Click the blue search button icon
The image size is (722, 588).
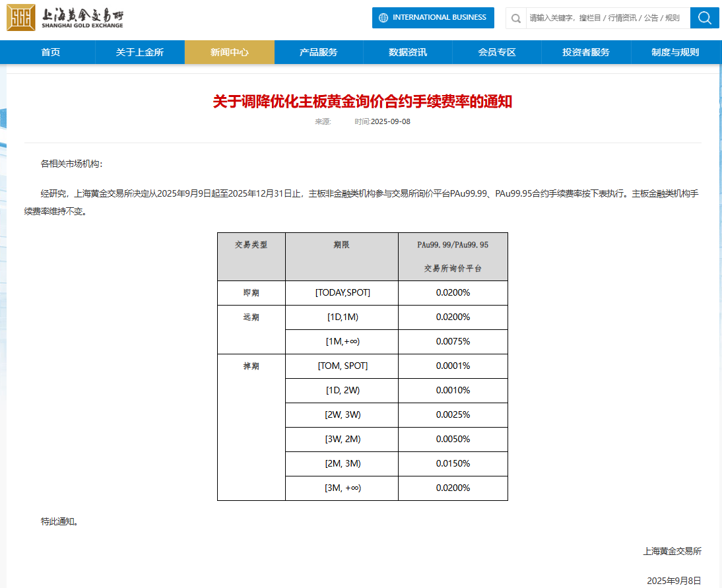pyautogui.click(x=704, y=18)
